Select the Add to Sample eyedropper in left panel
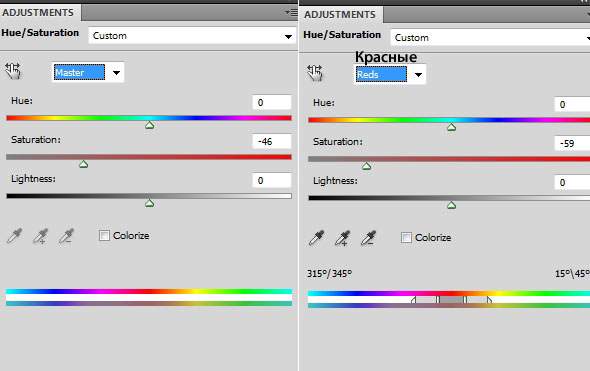 pyautogui.click(x=40, y=236)
